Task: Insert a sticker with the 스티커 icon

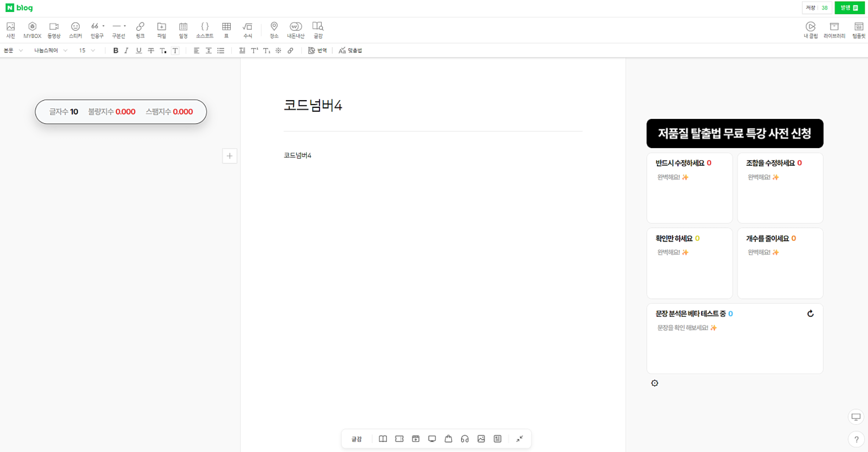Action: point(75,29)
